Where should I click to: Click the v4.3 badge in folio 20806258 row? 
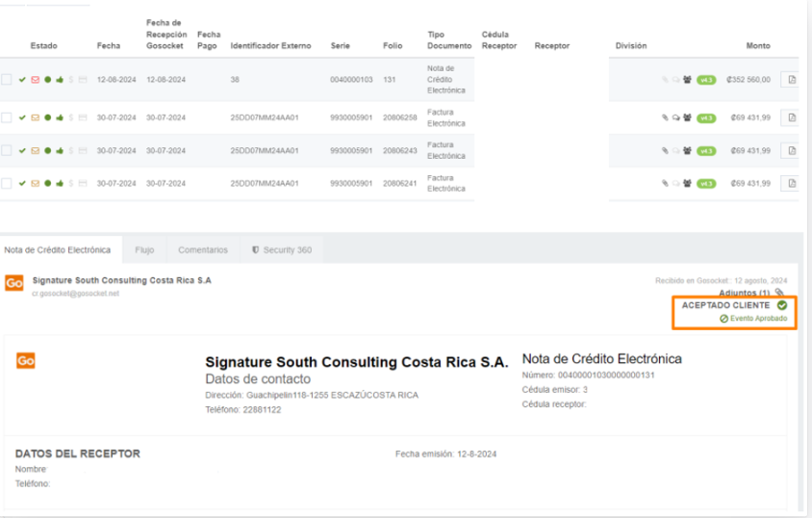point(706,118)
